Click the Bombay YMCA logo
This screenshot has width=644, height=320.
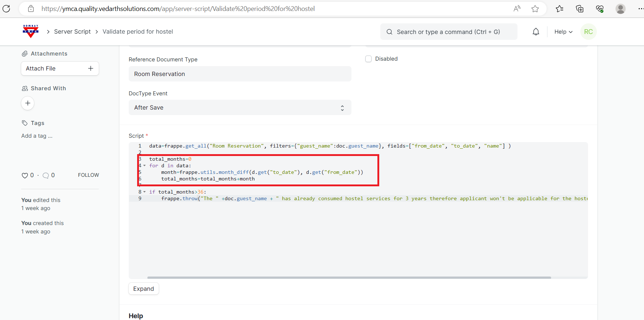pos(31,31)
